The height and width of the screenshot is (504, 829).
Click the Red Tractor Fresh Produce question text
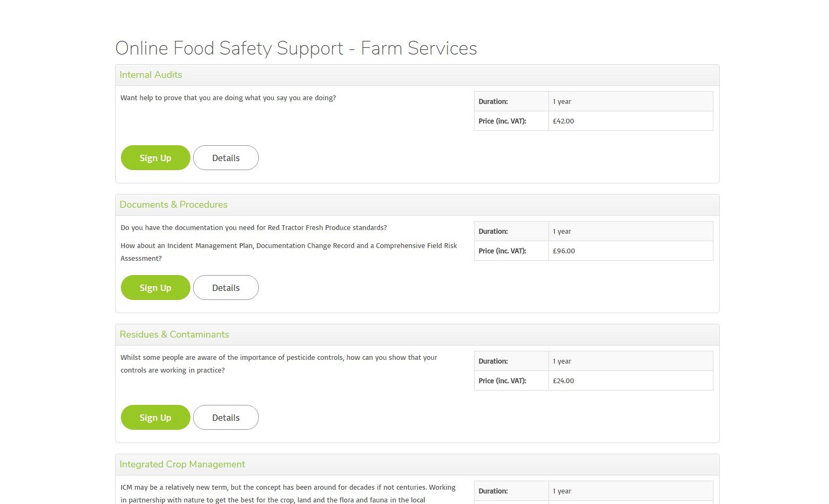254,228
